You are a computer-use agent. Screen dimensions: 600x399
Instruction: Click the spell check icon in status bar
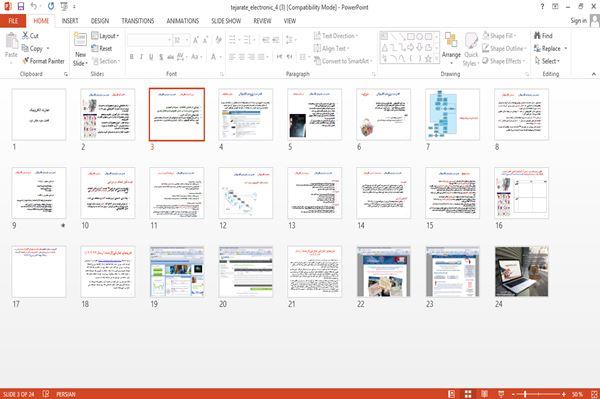46,394
